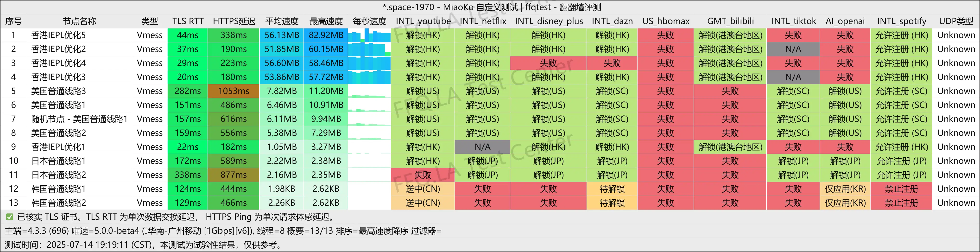This screenshot has height=252, width=980.
Task: Click 禁止注册 spotify cell for 韩国普通线路2
Action: 901,203
